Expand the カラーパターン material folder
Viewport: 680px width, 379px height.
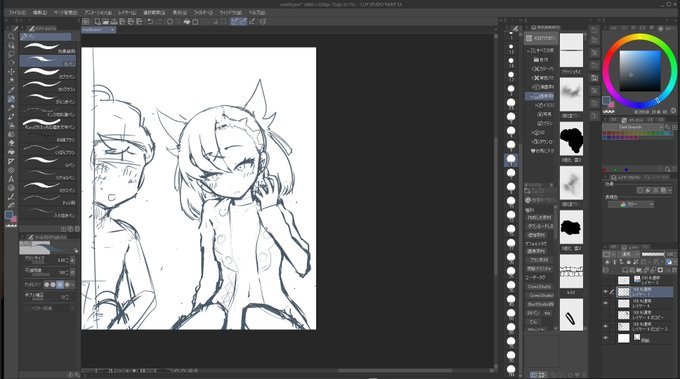click(533, 69)
